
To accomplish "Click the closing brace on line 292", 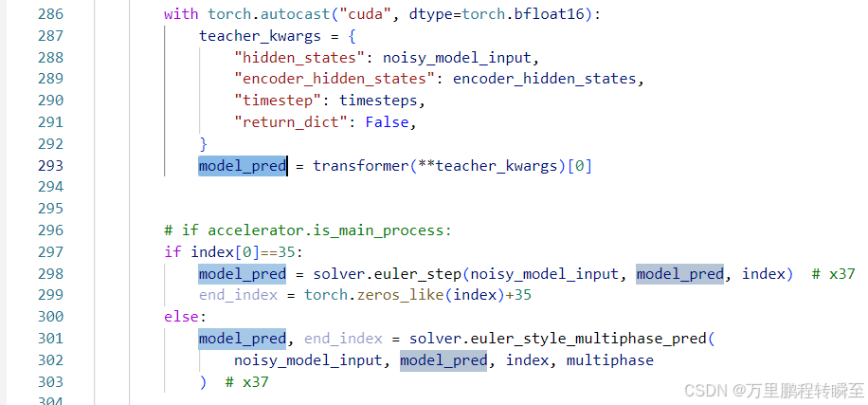I will point(203,144).
